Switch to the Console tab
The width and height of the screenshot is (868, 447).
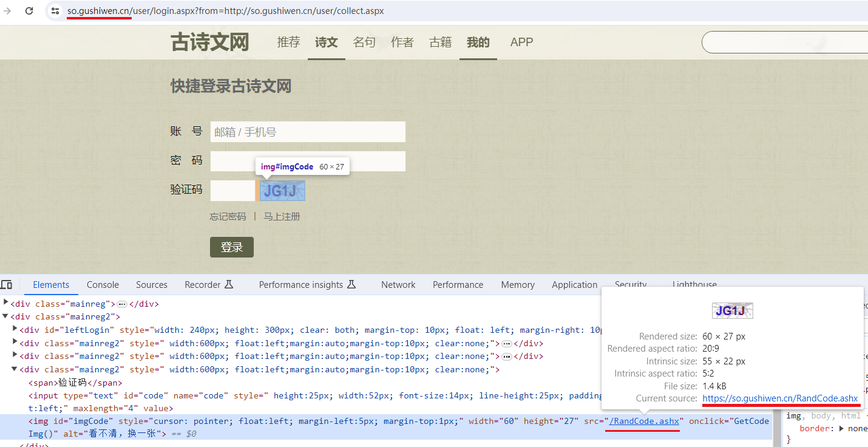(x=103, y=285)
